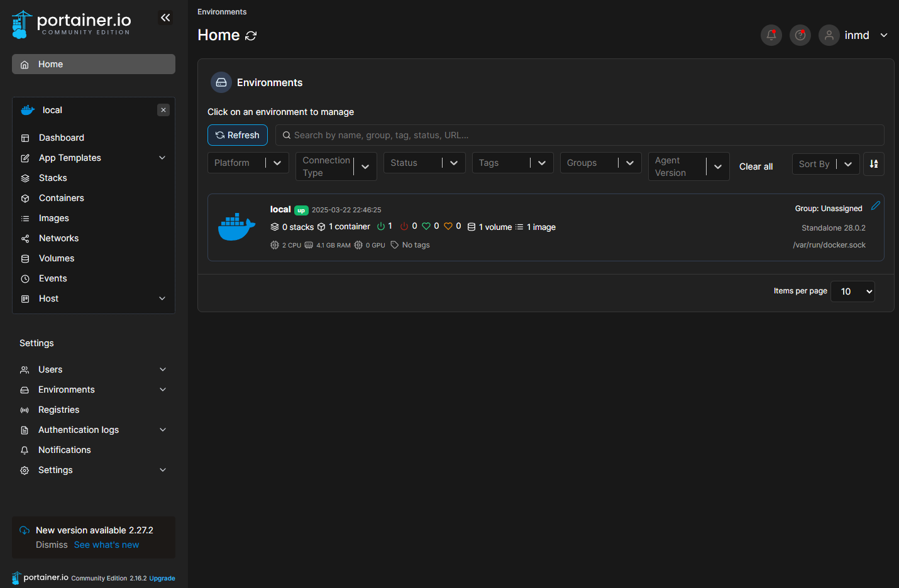Go to Containers in the sidebar

pos(61,198)
